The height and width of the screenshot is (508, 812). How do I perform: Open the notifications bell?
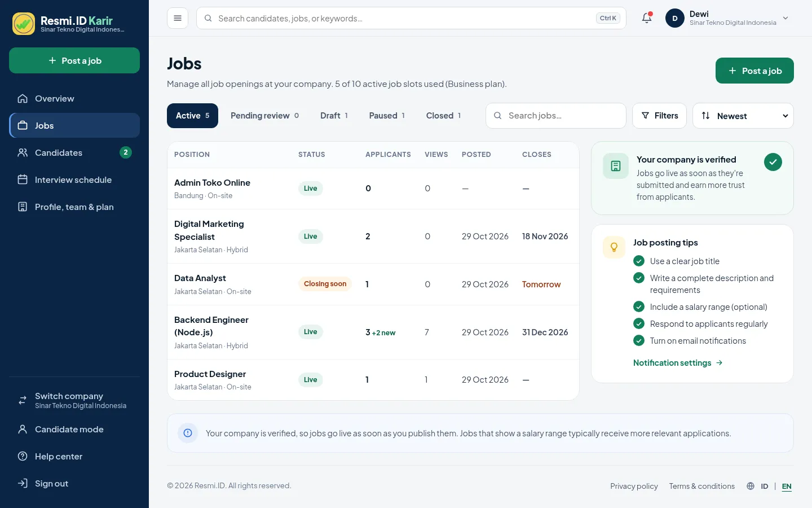pyautogui.click(x=647, y=18)
